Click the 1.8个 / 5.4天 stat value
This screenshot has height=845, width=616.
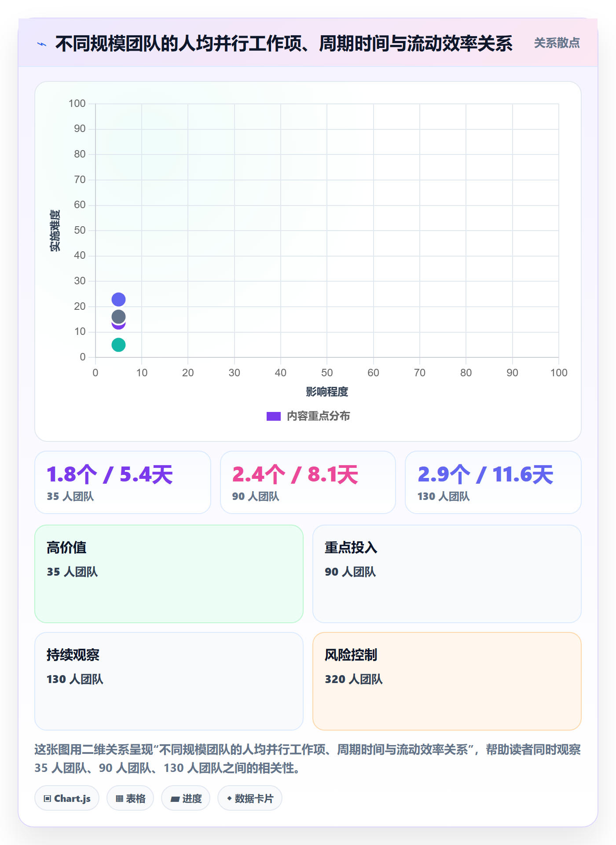click(x=110, y=475)
